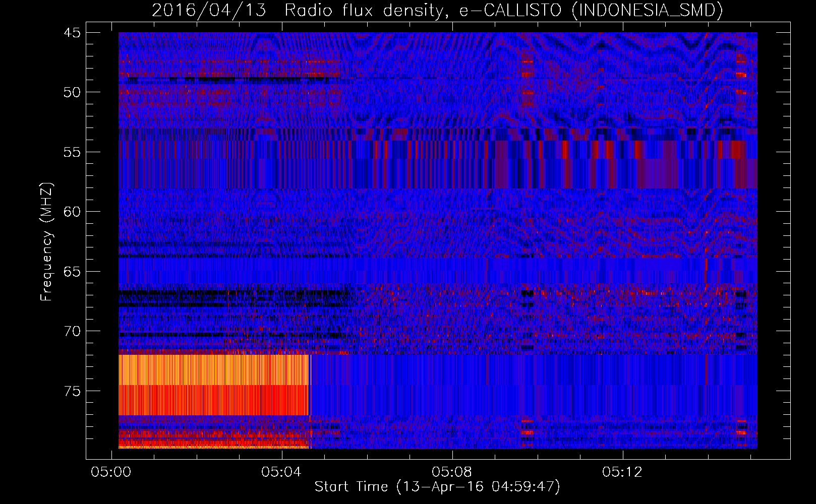This screenshot has width=816, height=504.
Task: Click the '60' frequency tick label
Action: 72,212
